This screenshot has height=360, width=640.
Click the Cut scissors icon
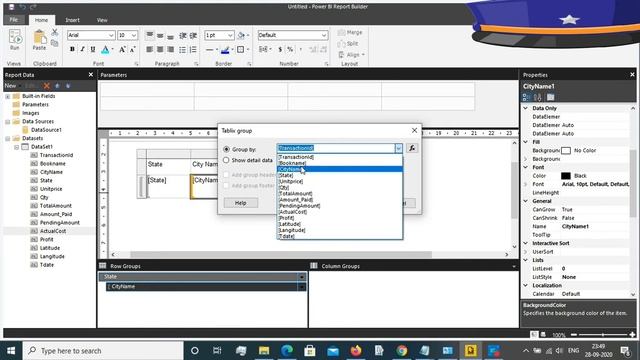(55, 32)
